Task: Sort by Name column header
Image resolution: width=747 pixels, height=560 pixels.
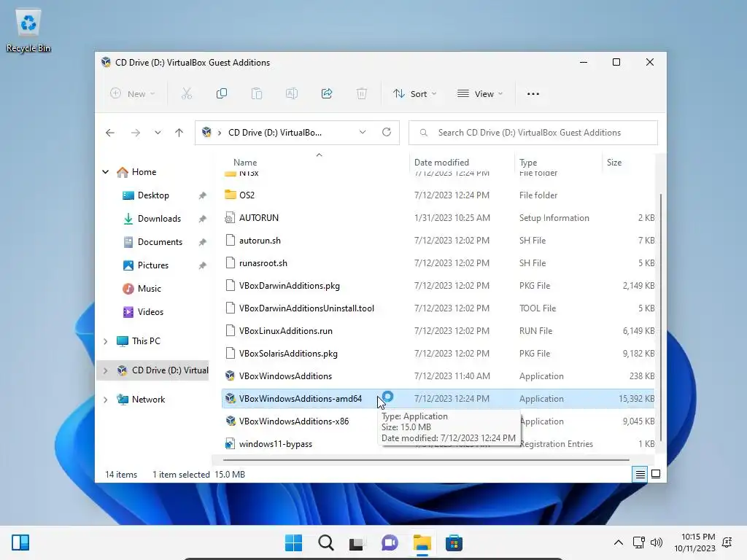Action: click(245, 163)
